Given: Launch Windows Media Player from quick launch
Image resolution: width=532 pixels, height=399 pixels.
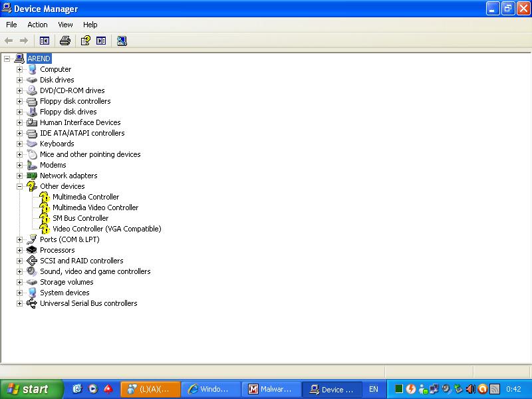Looking at the screenshot, I should click(92, 389).
